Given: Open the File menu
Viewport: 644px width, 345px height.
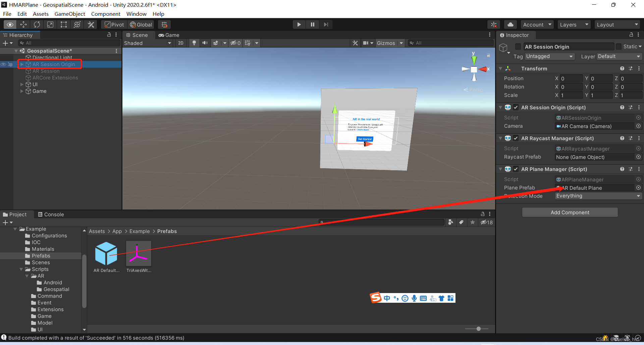Looking at the screenshot, I should coord(7,14).
